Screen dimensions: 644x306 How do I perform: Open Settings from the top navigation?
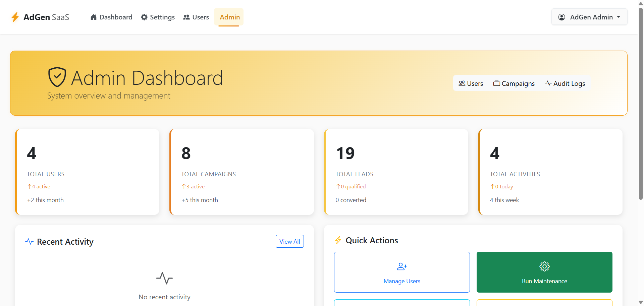(158, 17)
